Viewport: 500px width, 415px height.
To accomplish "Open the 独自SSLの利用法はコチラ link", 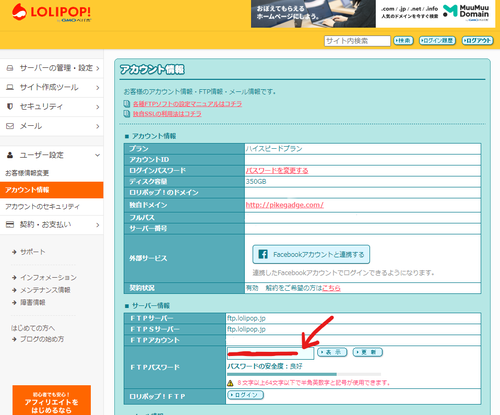I will coord(167,114).
